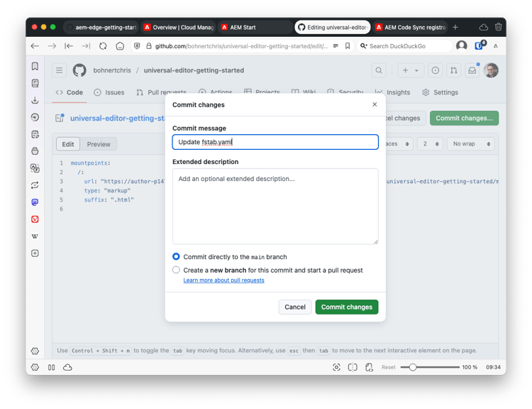
Task: Click the Commit message input field
Action: [275, 142]
